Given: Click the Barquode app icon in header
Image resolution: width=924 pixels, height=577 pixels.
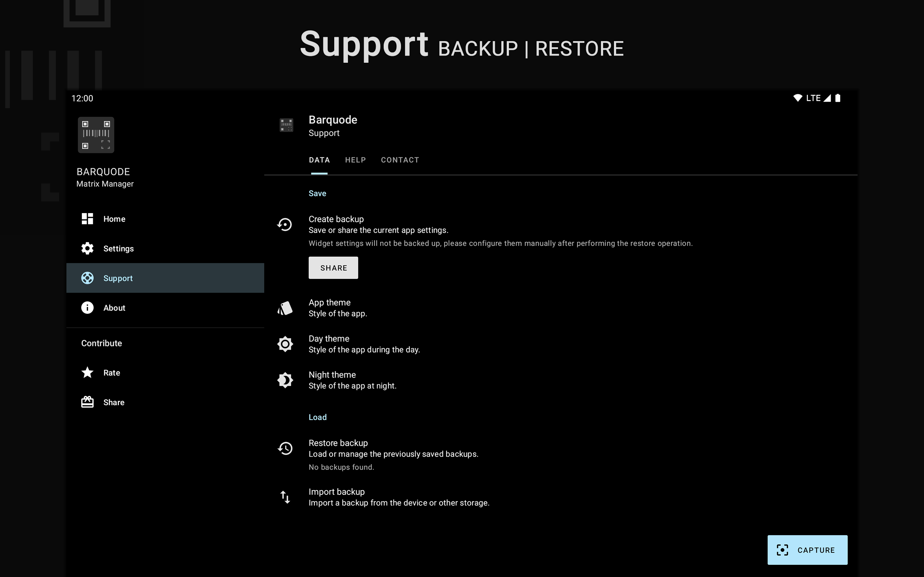Looking at the screenshot, I should (x=286, y=125).
